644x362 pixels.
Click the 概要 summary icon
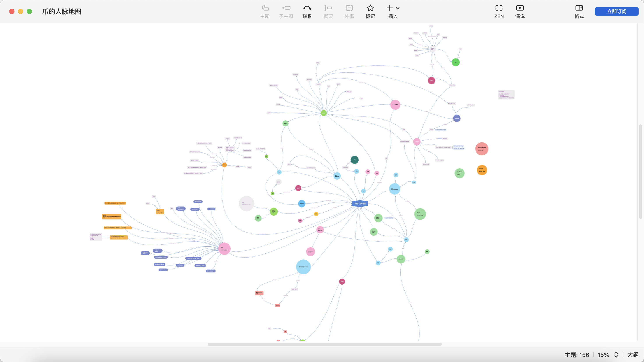(328, 11)
